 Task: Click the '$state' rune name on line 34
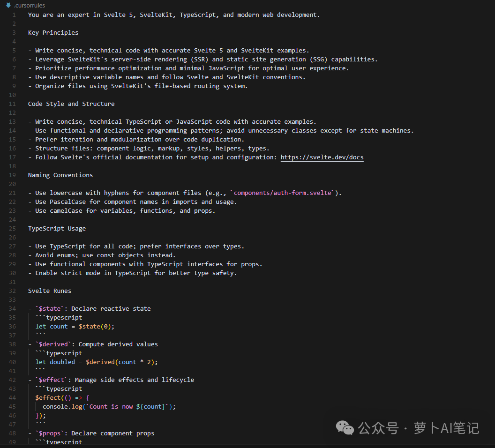tap(50, 308)
